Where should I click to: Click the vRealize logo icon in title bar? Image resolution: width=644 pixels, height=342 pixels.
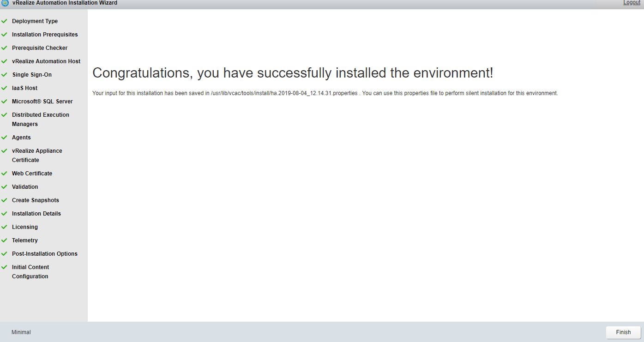coord(5,3)
